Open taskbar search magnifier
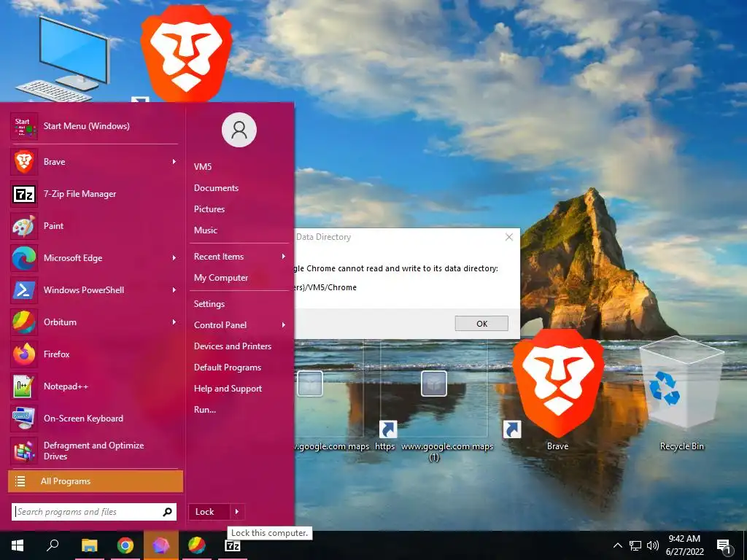The width and height of the screenshot is (747, 560). 53,545
